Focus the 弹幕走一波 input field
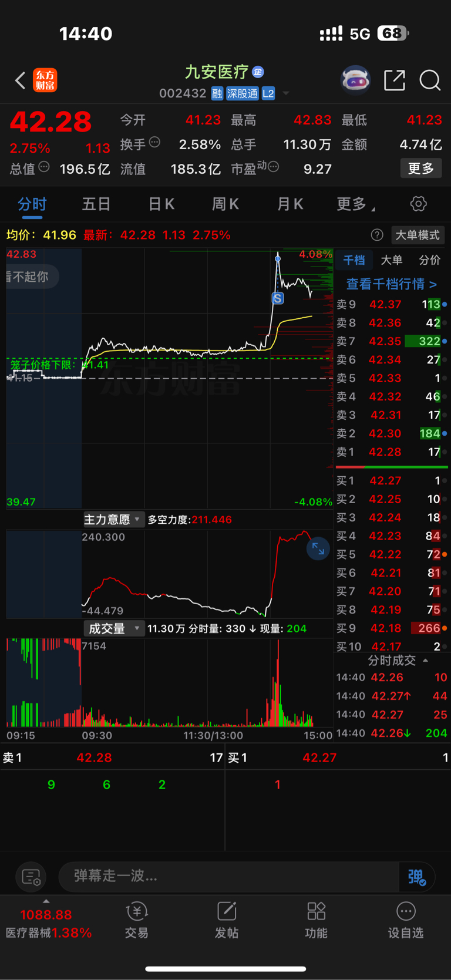 (229, 877)
